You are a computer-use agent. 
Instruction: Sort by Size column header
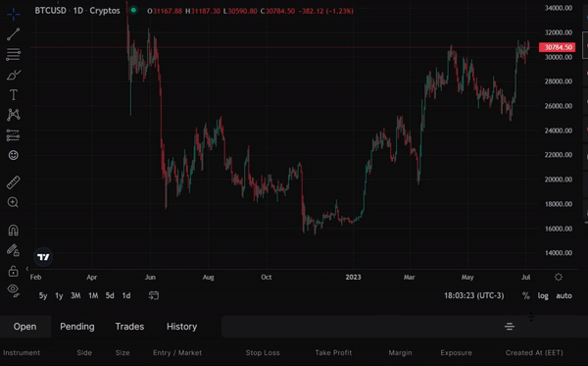click(122, 353)
